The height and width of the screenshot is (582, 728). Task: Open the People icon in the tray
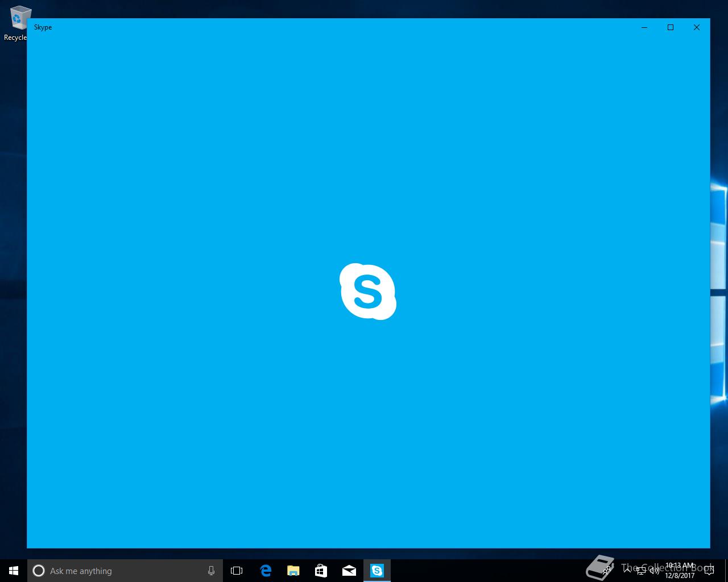click(x=606, y=570)
